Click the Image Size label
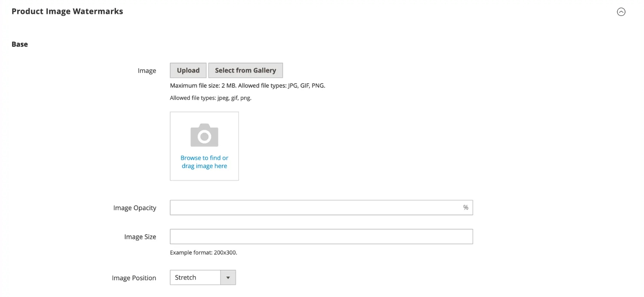 [x=140, y=237]
